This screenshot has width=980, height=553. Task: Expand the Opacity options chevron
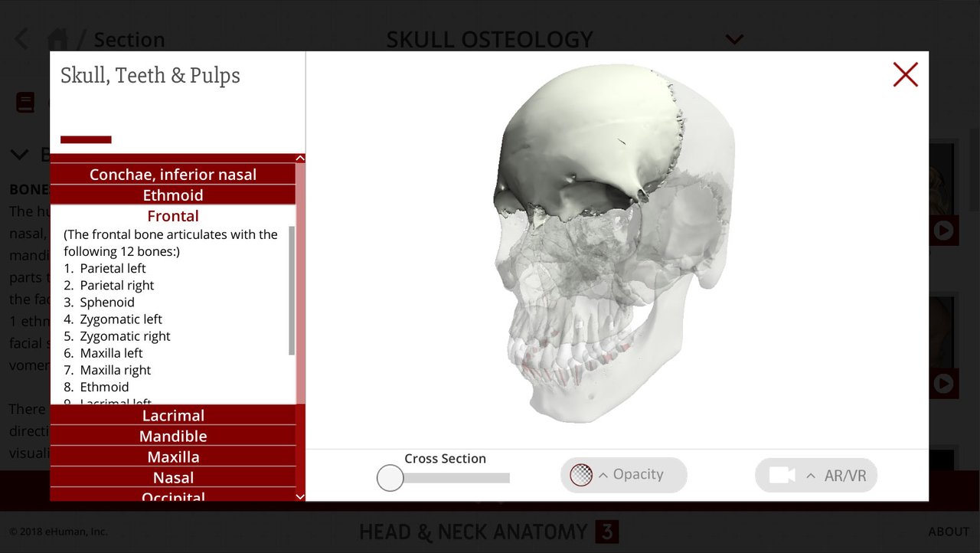coord(603,476)
